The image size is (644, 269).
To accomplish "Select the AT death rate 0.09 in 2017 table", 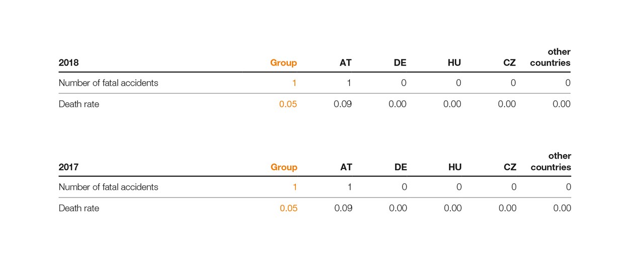I will point(343,209).
